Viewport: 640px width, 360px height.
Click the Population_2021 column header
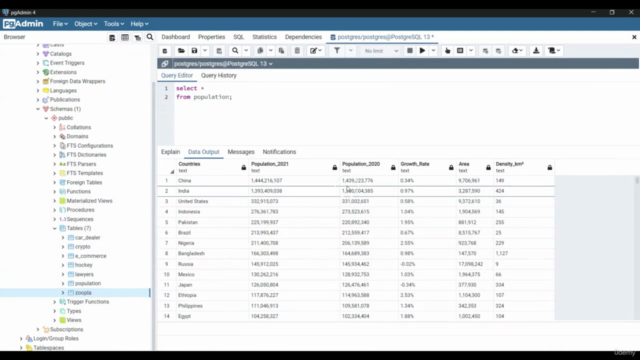click(294, 167)
